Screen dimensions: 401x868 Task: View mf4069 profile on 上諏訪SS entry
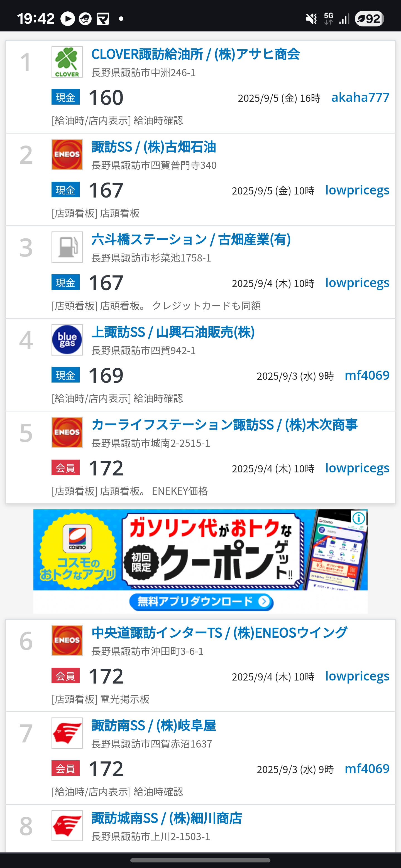click(x=366, y=375)
